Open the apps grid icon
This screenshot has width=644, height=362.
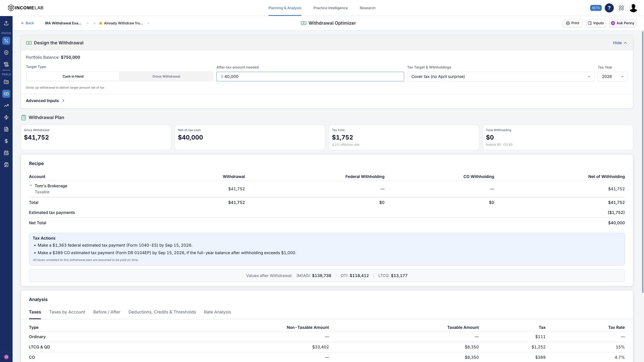click(x=621, y=8)
